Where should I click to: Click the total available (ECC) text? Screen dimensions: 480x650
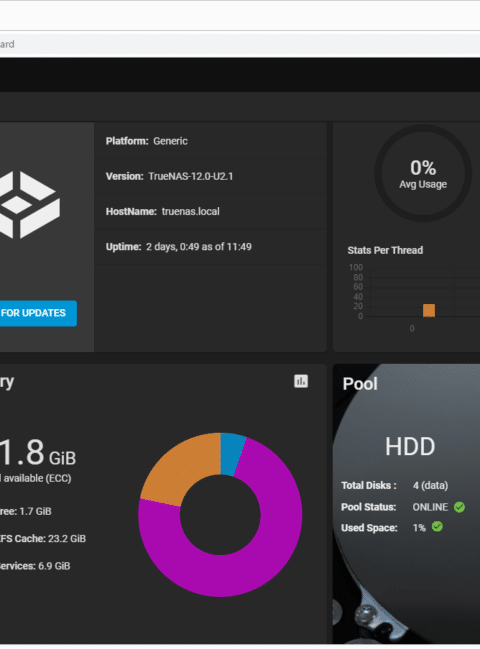point(36,478)
